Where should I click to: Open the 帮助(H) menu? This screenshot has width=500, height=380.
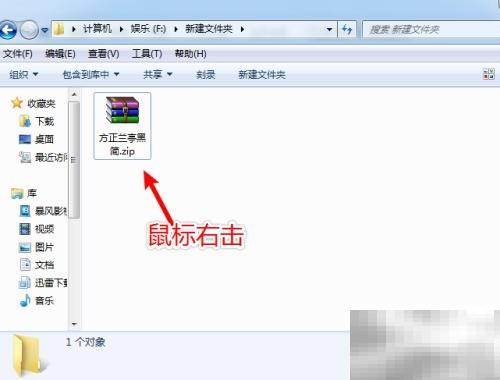190,54
